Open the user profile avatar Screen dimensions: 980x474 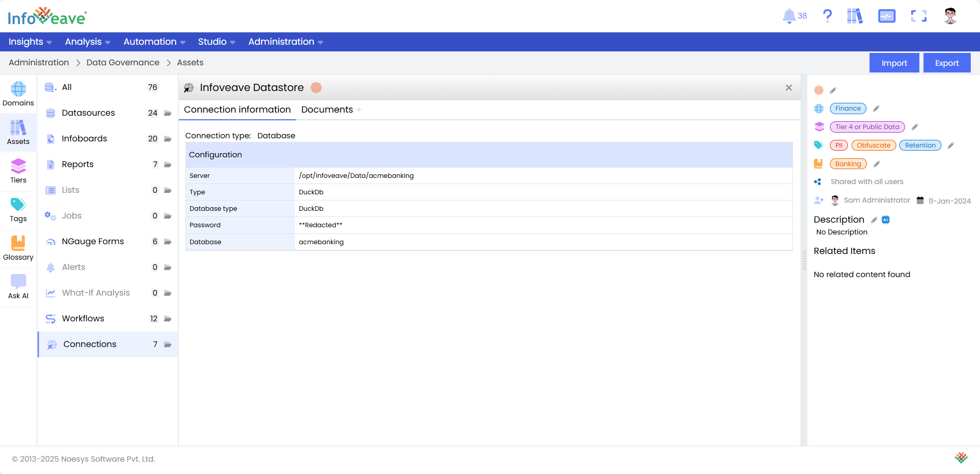(950, 16)
